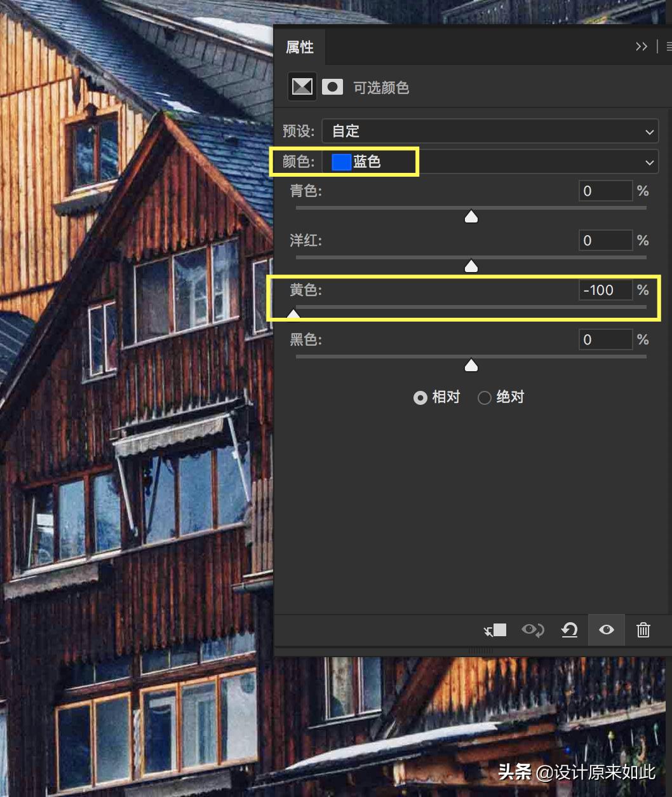Image resolution: width=672 pixels, height=797 pixels.
Task: Click the 洋红 slider handle
Action: click(x=471, y=266)
